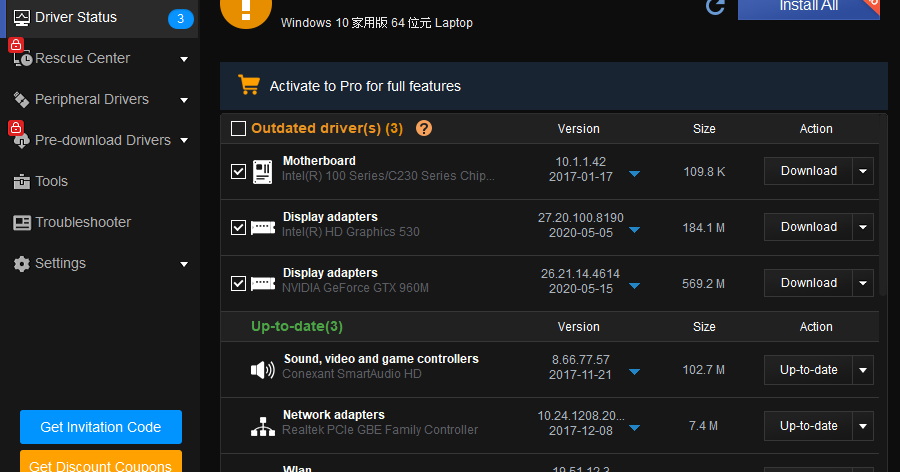This screenshot has height=472, width=900.
Task: Open Realtek Up-to-date action dropdown arrow
Action: point(863,426)
